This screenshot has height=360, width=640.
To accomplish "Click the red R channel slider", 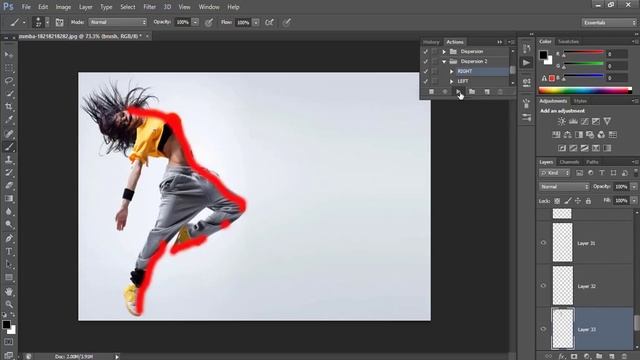I will [x=583, y=53].
